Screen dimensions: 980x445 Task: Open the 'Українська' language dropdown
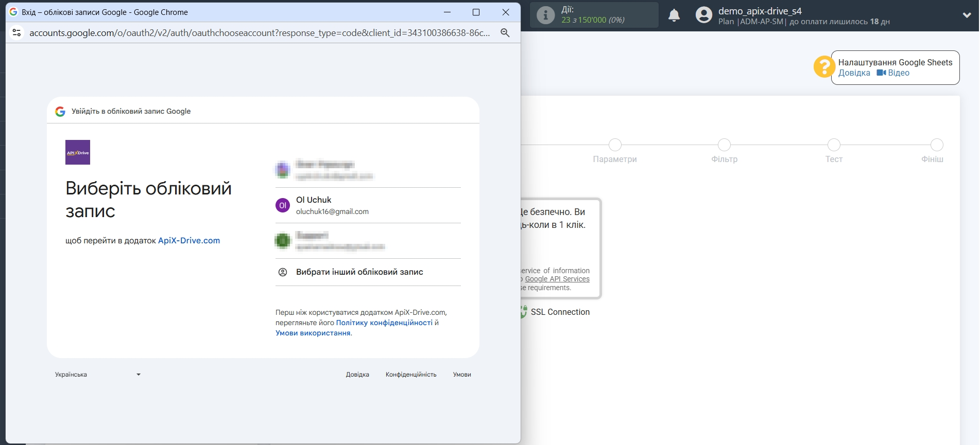click(98, 375)
